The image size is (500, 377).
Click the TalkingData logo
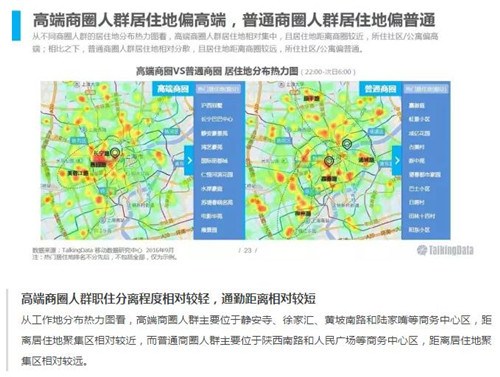pyautogui.click(x=445, y=250)
